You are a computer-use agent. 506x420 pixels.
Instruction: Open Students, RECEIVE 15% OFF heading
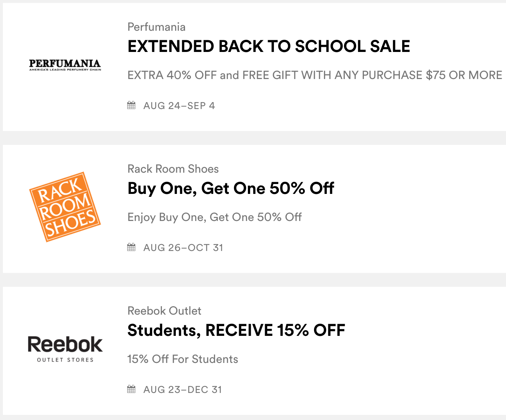(236, 330)
